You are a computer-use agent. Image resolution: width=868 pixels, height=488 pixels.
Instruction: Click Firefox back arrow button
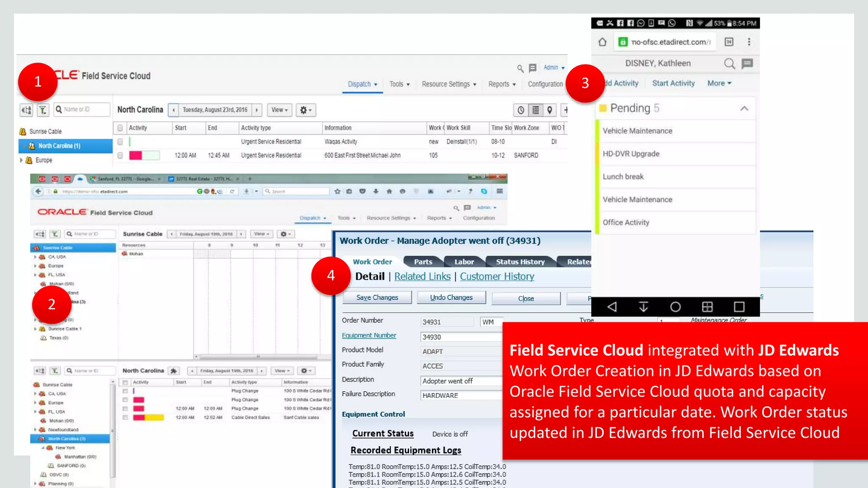pos(38,191)
